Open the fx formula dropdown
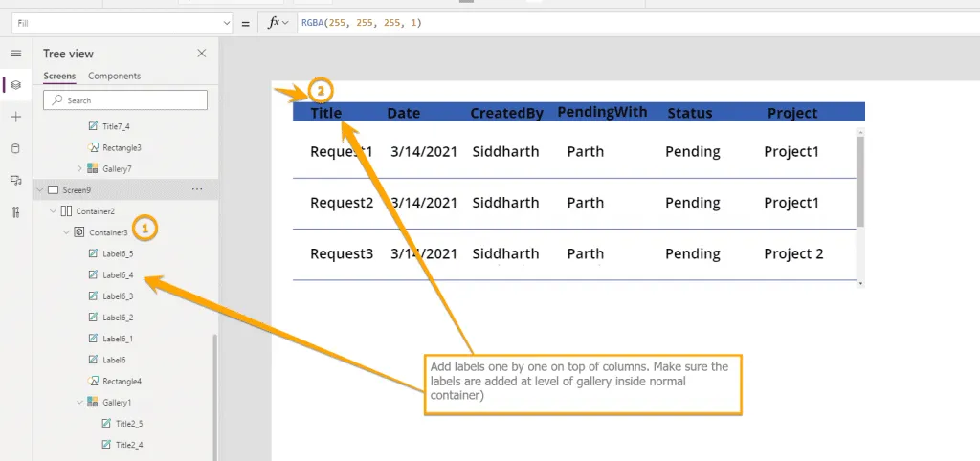Image resolution: width=980 pixels, height=461 pixels. tap(278, 22)
